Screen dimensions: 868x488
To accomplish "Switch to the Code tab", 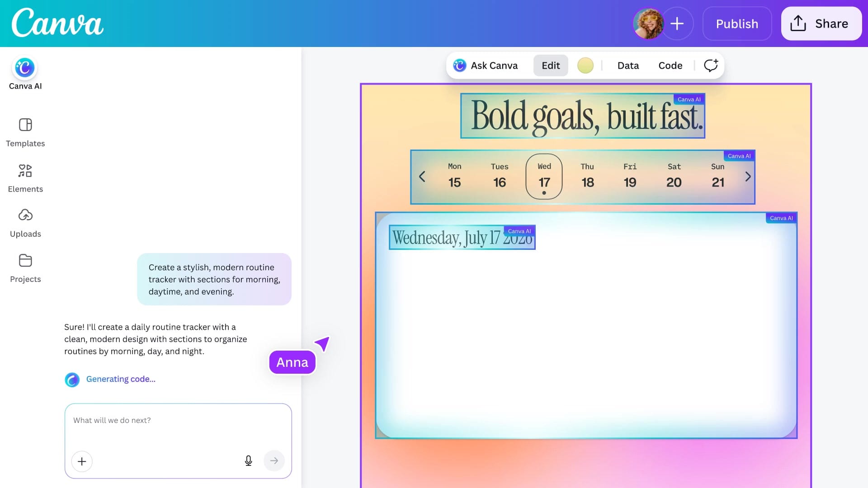I will pos(670,66).
